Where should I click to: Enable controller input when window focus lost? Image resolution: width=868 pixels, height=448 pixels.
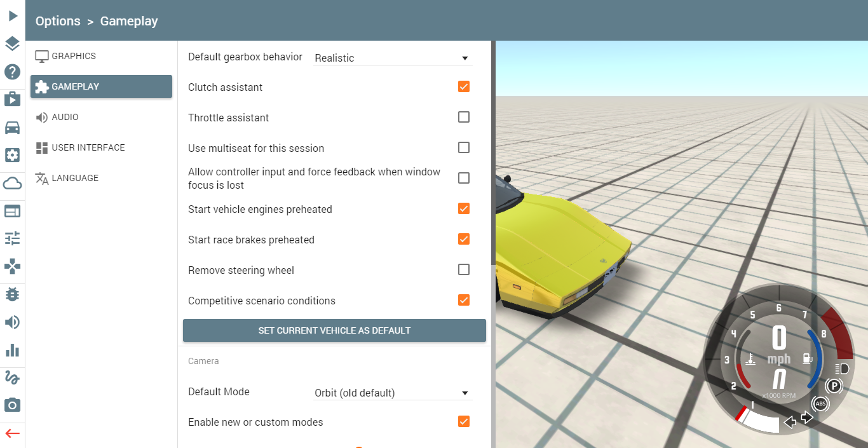(x=464, y=178)
